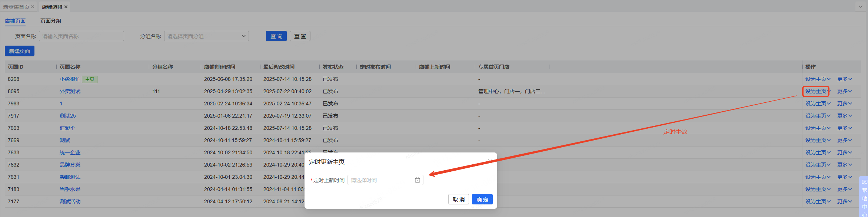Click the 发布状态 column header
The image size is (868, 217).
[x=333, y=67]
